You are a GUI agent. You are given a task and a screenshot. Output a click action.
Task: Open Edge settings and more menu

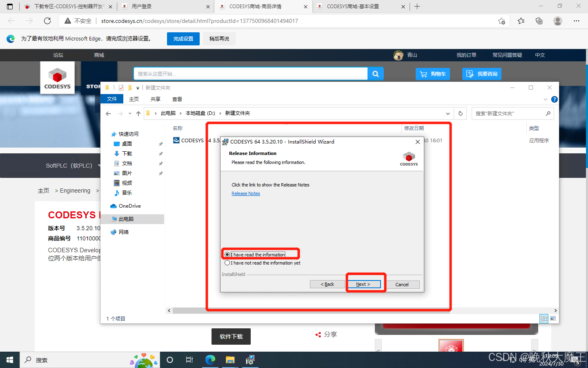(x=577, y=21)
